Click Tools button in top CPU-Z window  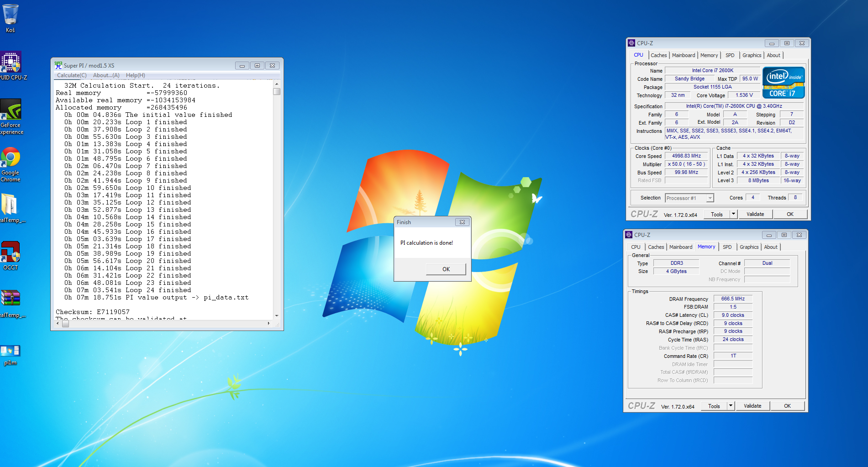coord(716,214)
